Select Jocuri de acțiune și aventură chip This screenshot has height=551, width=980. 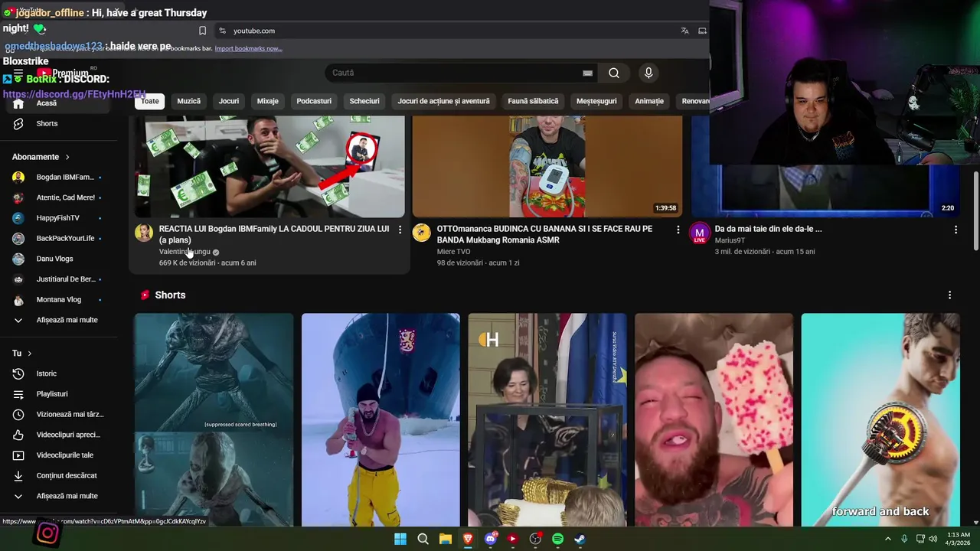pyautogui.click(x=444, y=101)
